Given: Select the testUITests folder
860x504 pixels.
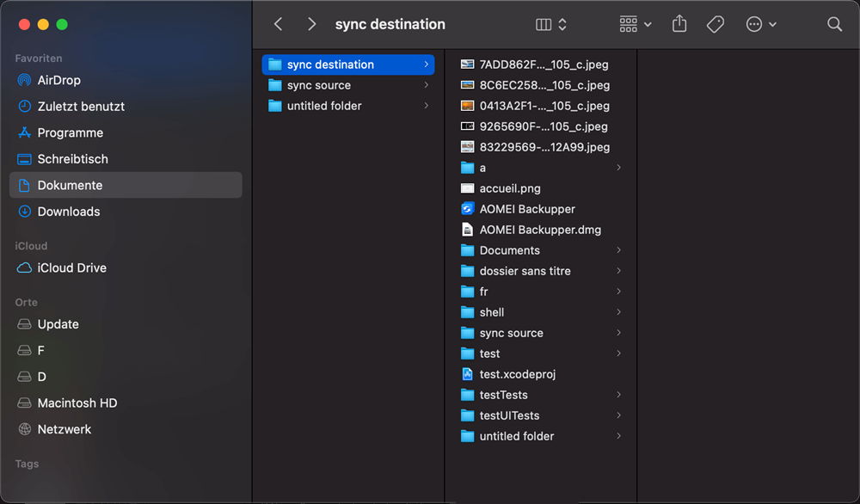Looking at the screenshot, I should point(509,415).
